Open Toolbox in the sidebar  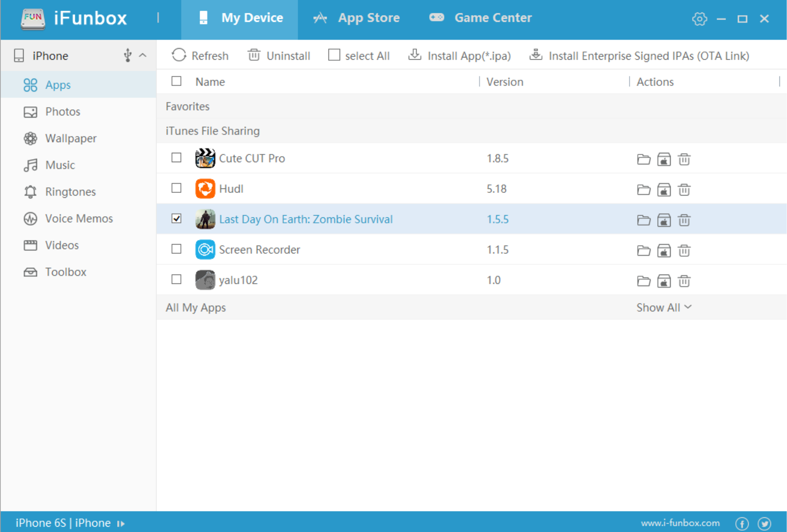pos(78,272)
